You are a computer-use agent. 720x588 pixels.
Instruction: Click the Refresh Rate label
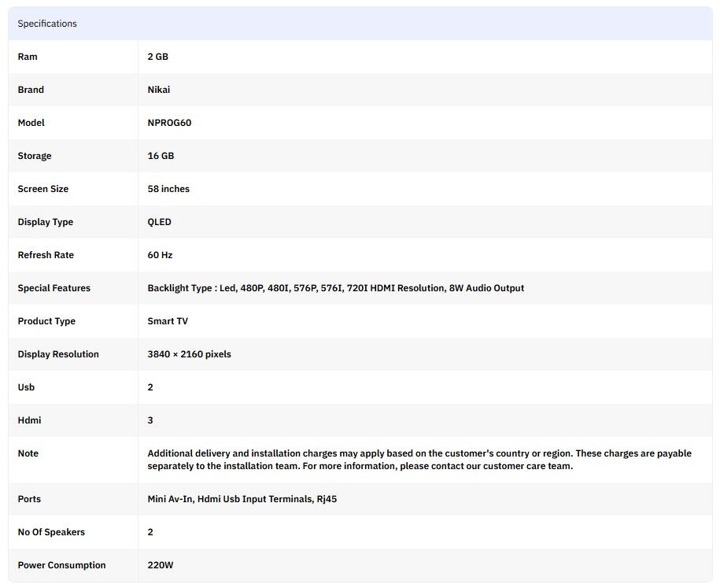point(46,255)
